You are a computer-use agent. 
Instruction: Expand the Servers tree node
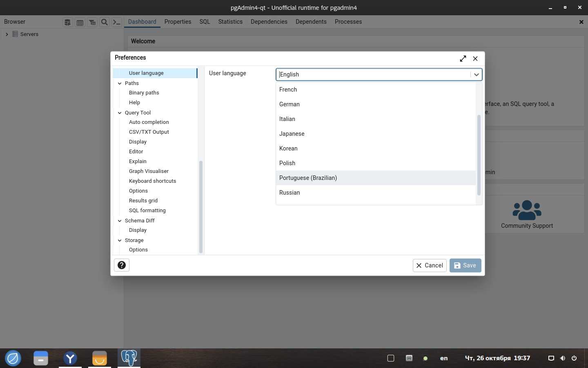click(7, 34)
